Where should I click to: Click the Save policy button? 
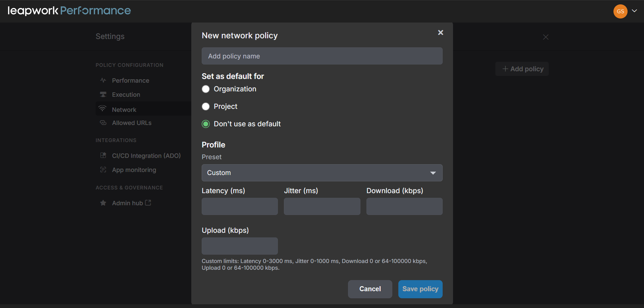[x=420, y=289]
